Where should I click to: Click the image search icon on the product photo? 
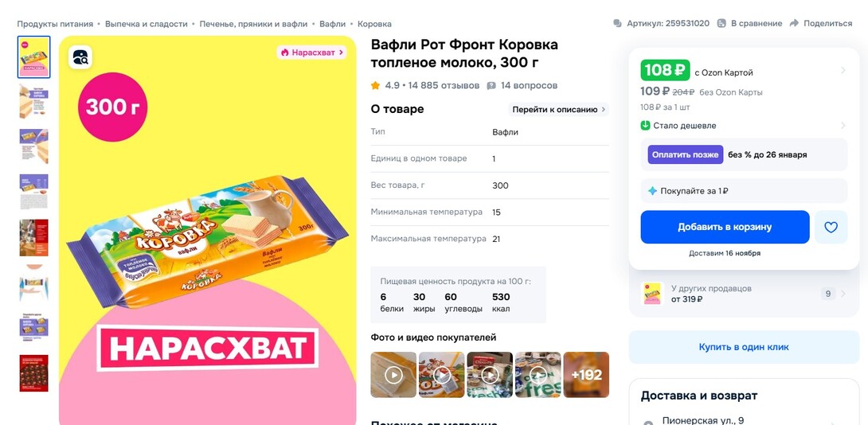[x=80, y=57]
